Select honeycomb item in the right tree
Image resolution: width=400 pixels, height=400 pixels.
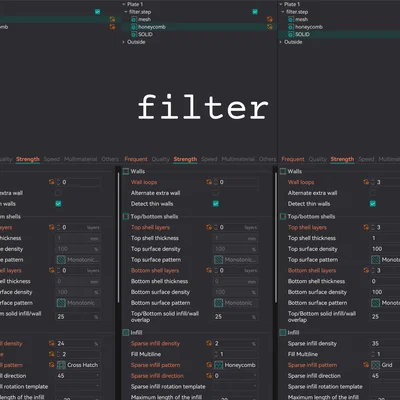309,27
